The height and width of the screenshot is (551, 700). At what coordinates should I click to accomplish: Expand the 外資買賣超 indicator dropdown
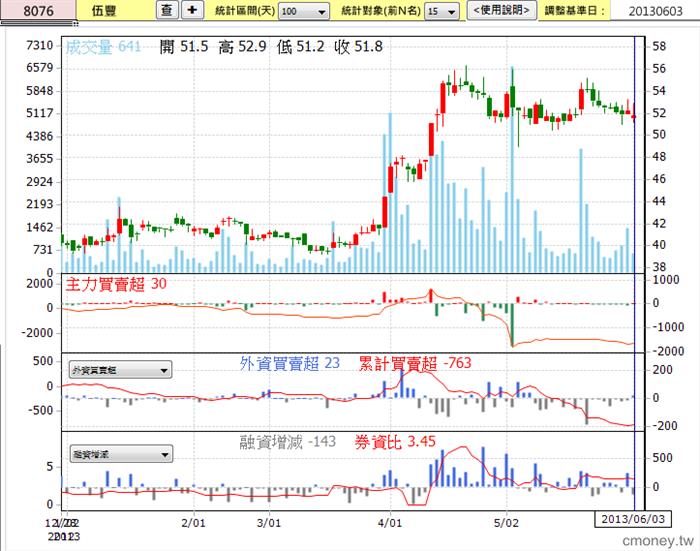point(121,370)
